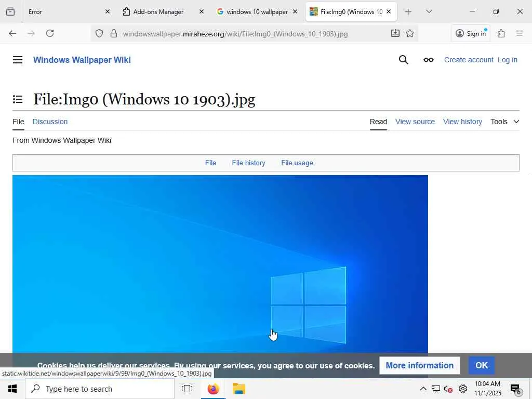Accept cookies with OK button
Viewport: 532px width, 399px height.
(482, 365)
